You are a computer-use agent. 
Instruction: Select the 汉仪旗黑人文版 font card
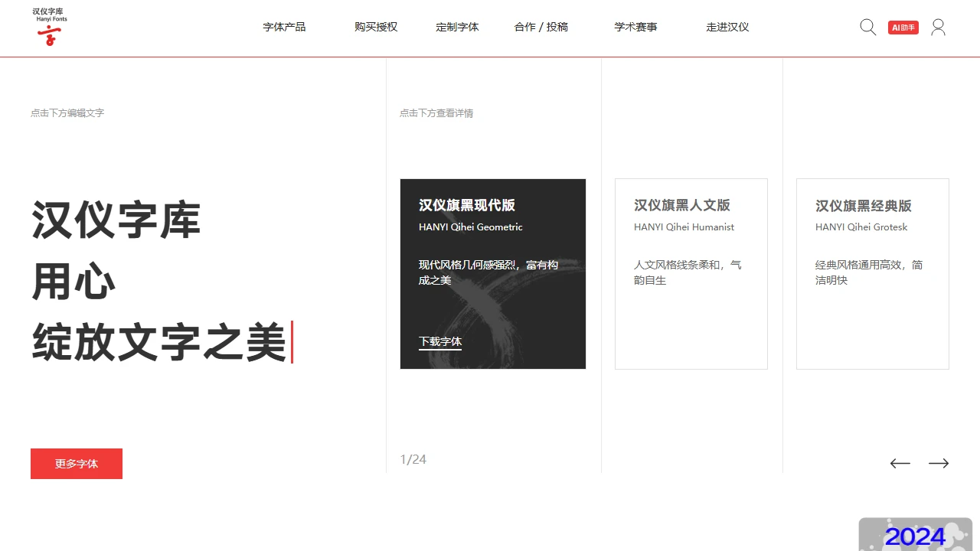tap(691, 273)
